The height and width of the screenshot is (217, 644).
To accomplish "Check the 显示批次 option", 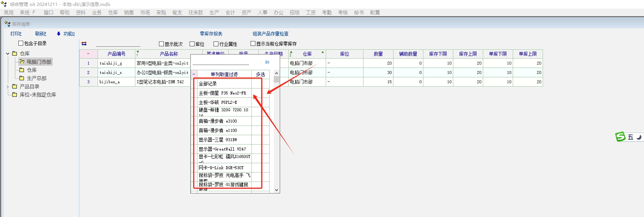I will [162, 44].
